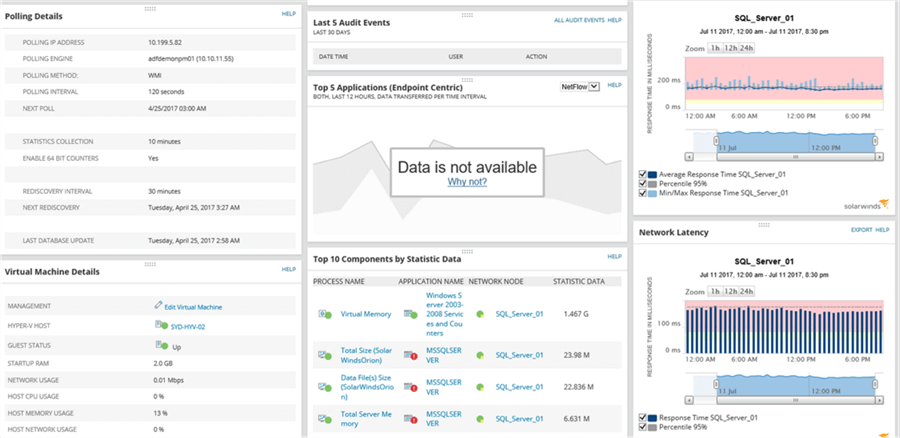Click the Hyper-V host icon beside SYD-HYV-02
This screenshot has width=900, height=438.
[x=161, y=325]
